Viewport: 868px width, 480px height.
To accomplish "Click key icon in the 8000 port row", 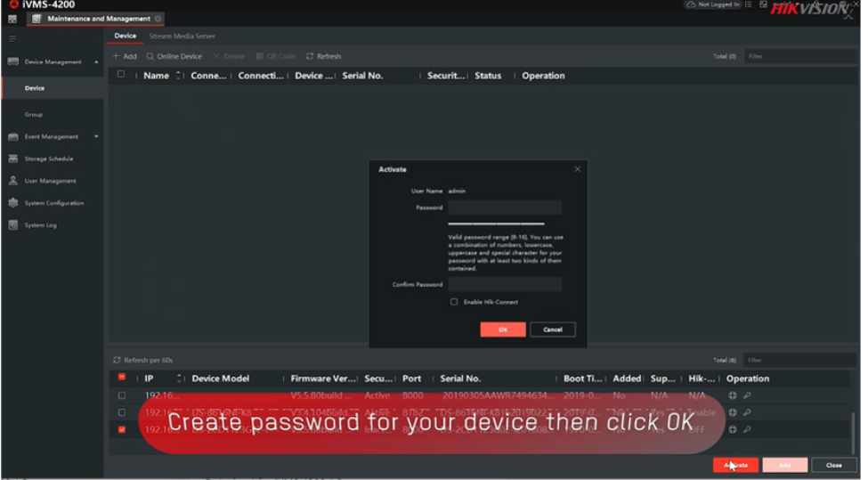I will tap(747, 396).
